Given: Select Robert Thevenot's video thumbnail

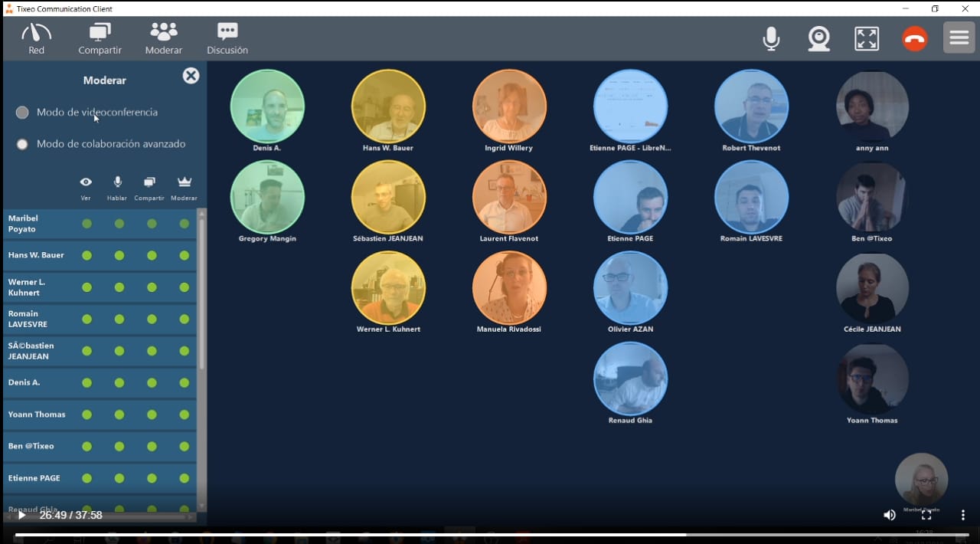Looking at the screenshot, I should (751, 106).
